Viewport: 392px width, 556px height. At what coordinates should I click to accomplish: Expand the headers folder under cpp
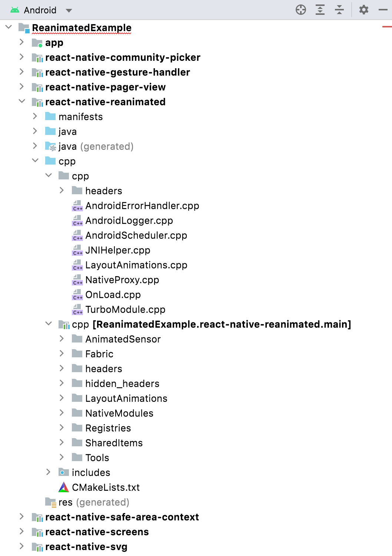(62, 190)
